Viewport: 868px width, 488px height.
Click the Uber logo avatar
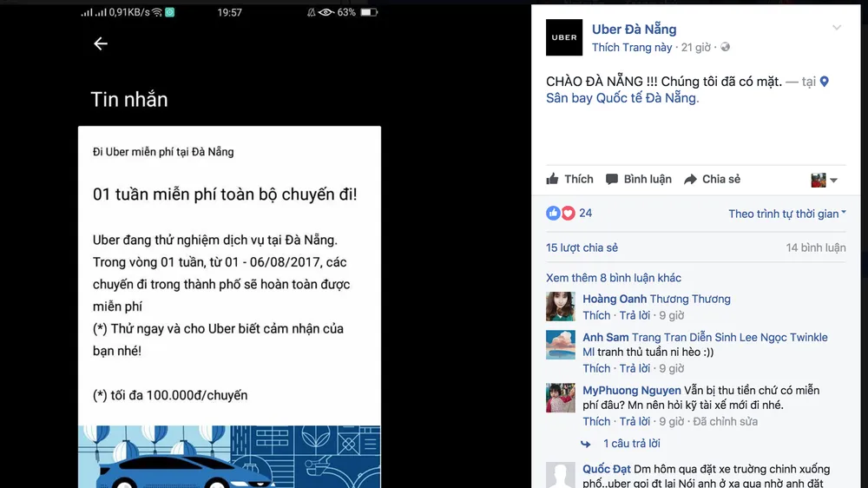pyautogui.click(x=564, y=37)
